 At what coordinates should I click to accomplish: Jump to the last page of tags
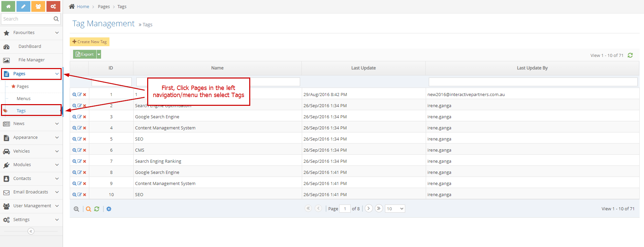379,208
